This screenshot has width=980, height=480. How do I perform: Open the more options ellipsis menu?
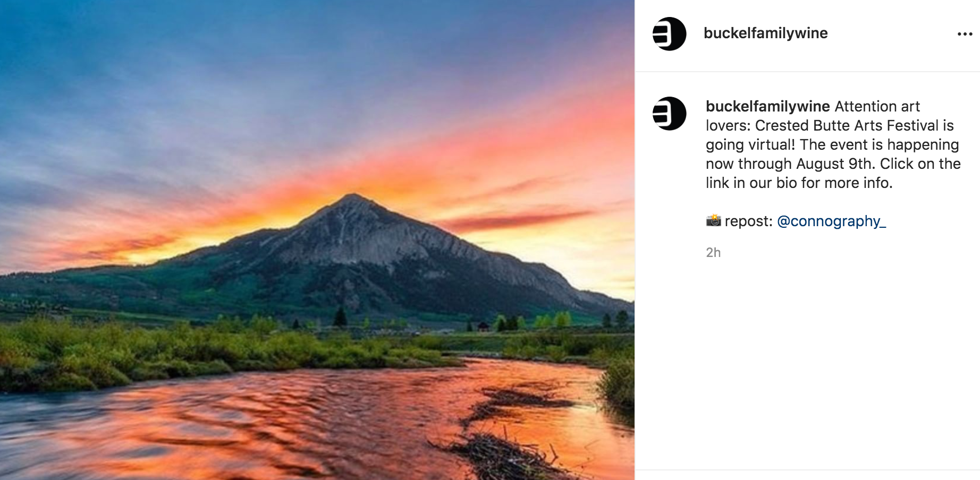(965, 34)
